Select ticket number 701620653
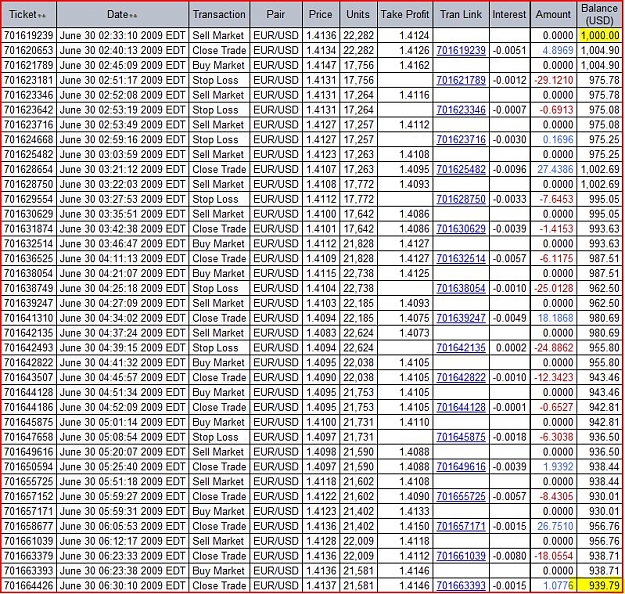Image resolution: width=625 pixels, height=594 pixels. (x=29, y=51)
